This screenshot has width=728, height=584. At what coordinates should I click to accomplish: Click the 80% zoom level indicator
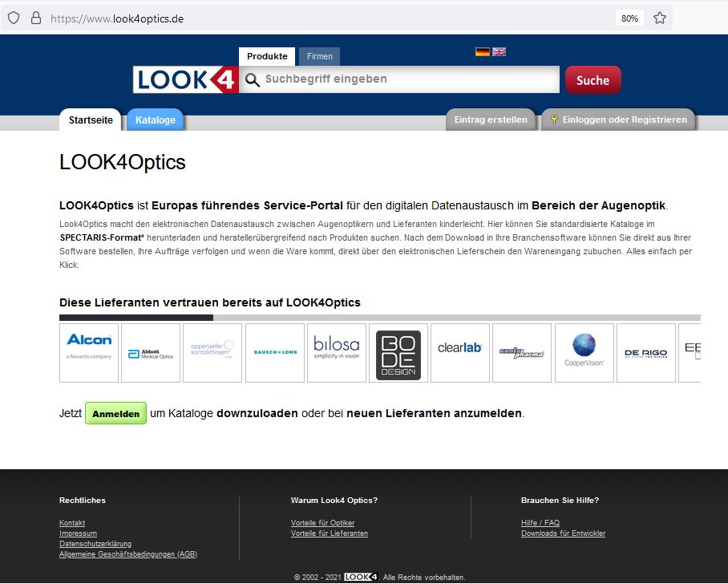tap(629, 18)
